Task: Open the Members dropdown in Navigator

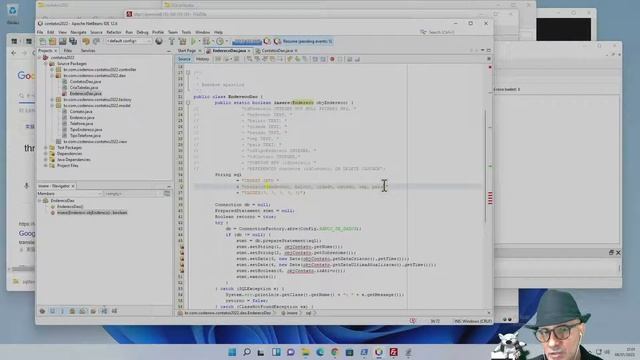Action: pyautogui.click(x=69, y=194)
